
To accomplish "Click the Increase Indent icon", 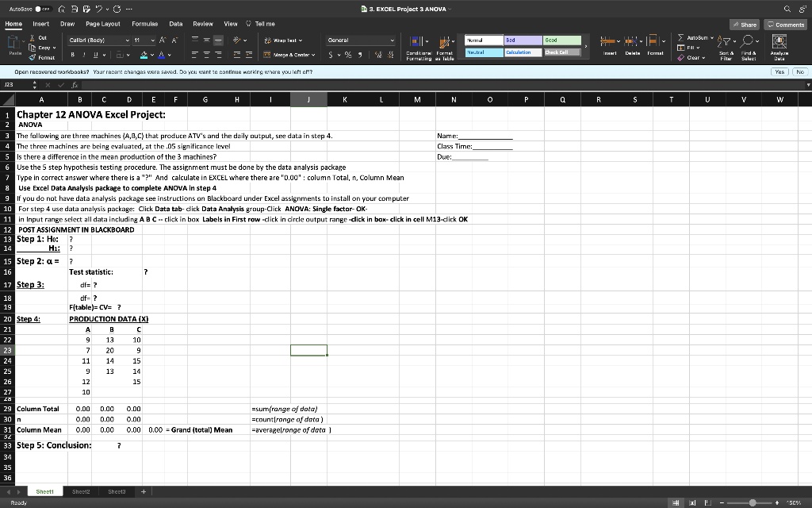I will pyautogui.click(x=249, y=55).
